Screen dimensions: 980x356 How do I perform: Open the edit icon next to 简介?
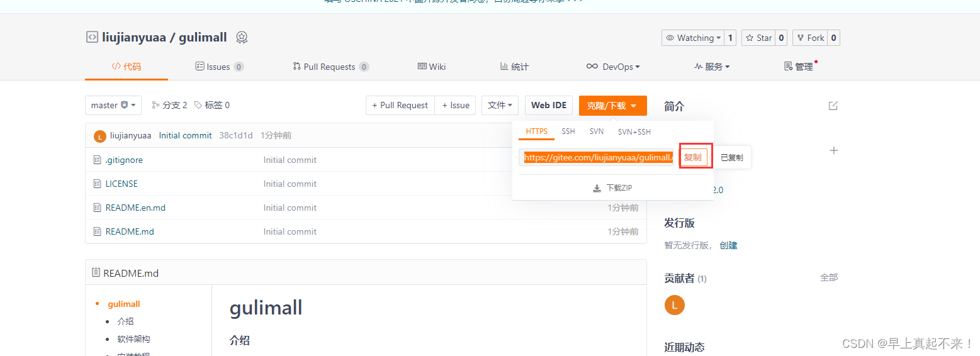[x=833, y=106]
